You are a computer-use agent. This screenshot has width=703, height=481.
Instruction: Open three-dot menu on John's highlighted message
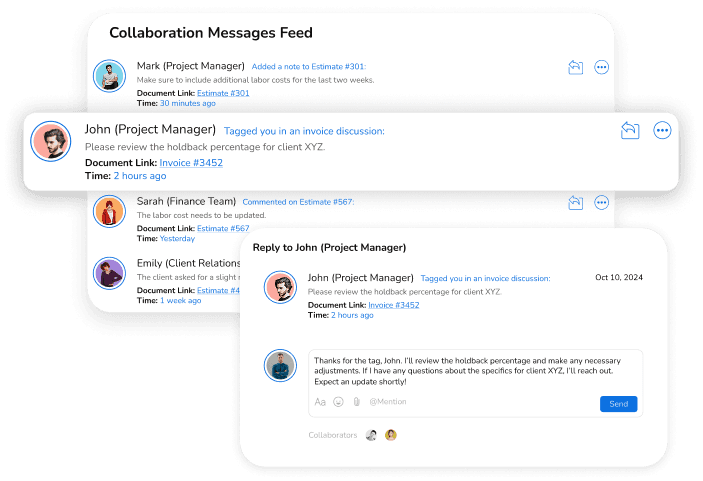coord(662,130)
